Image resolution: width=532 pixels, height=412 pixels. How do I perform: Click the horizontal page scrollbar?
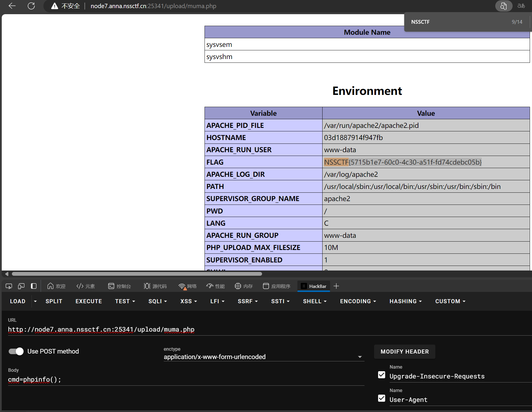tap(137, 274)
